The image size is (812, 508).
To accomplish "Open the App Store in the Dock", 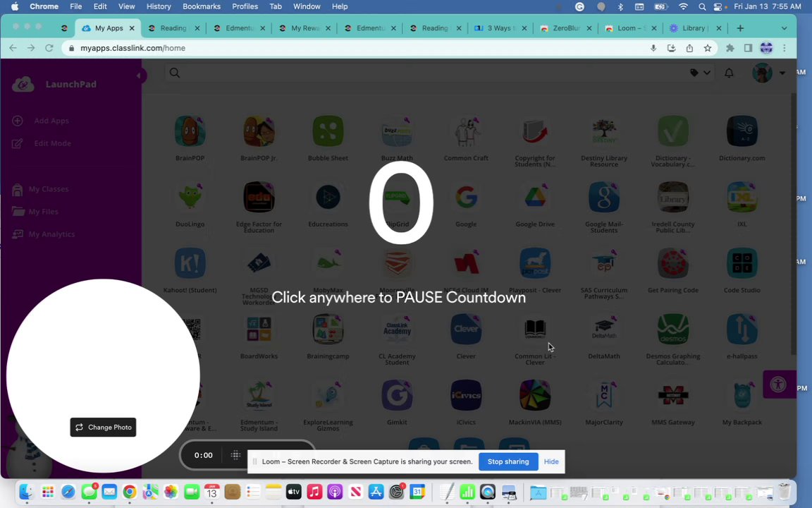I will (x=376, y=491).
